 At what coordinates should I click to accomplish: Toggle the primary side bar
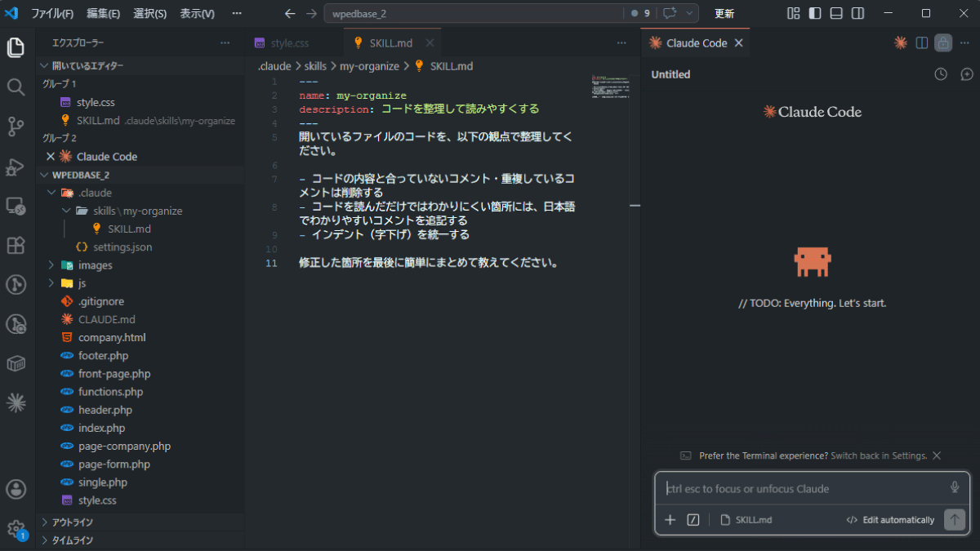(x=815, y=14)
